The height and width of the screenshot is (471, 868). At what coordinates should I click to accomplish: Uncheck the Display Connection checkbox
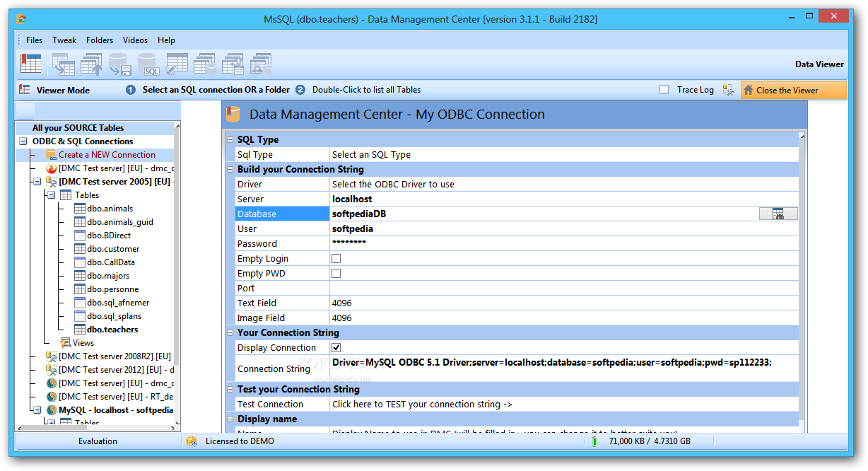tap(336, 348)
